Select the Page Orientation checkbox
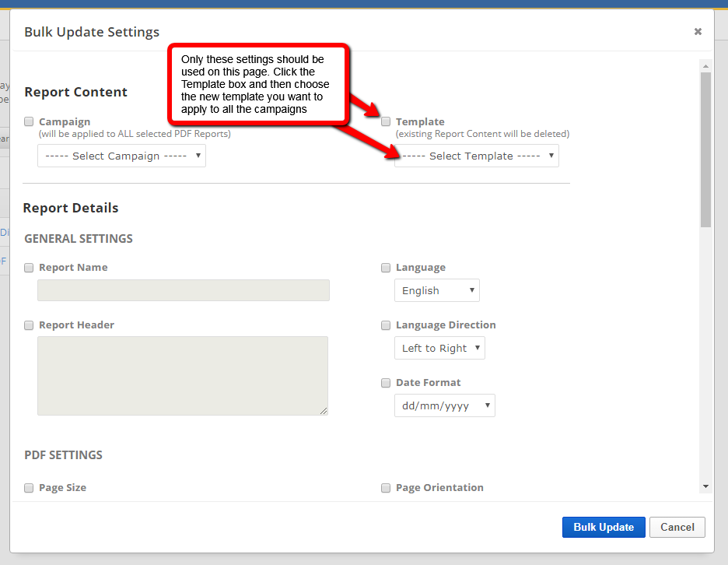Viewport: 728px width, 565px height. click(386, 488)
